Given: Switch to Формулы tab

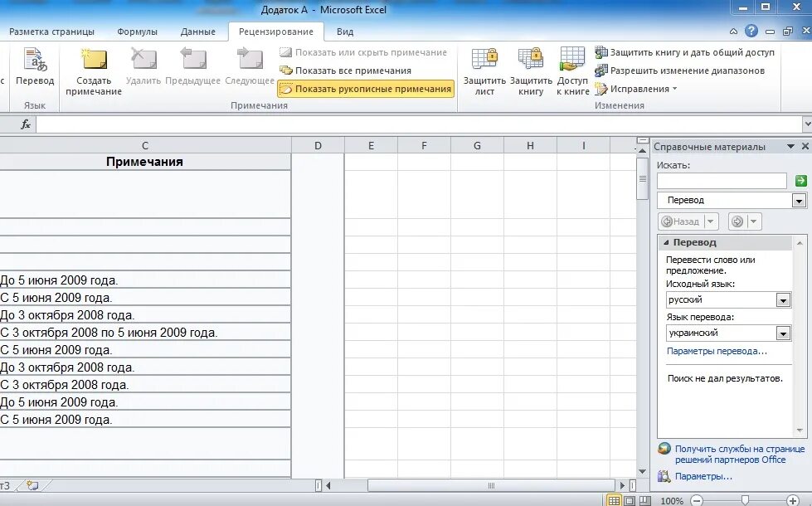Looking at the screenshot, I should (x=137, y=32).
